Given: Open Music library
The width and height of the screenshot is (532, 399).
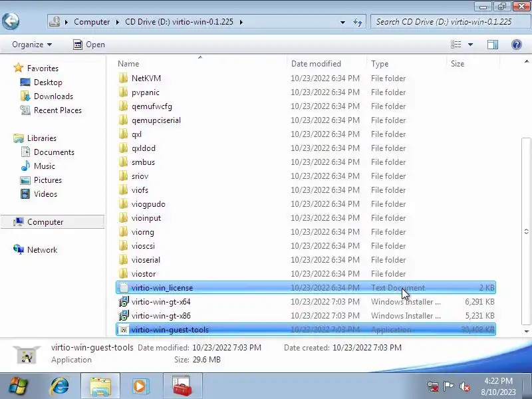Looking at the screenshot, I should [x=38, y=166].
